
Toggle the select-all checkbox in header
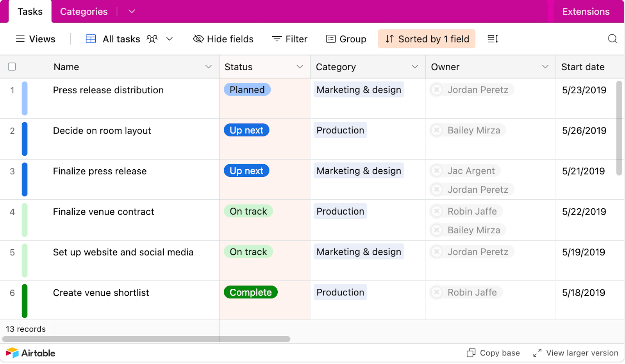pos(12,67)
